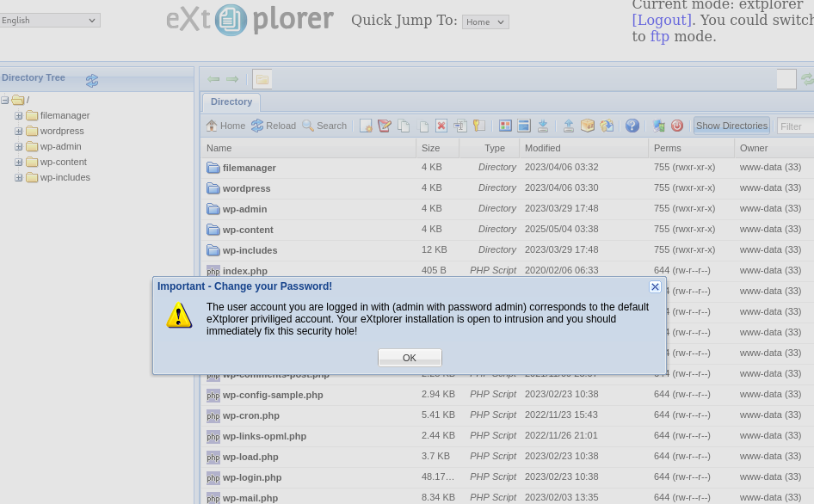Expand the wp-includes tree node
The image size is (814, 504).
[19, 178]
